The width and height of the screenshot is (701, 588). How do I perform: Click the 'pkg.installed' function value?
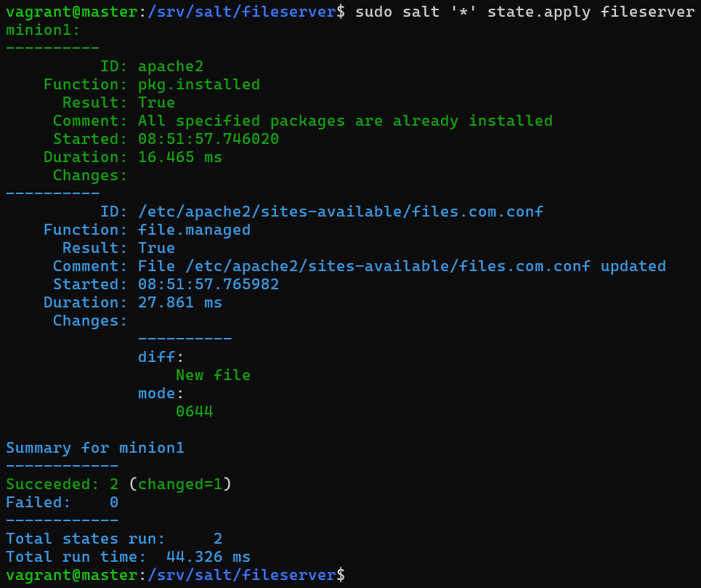[199, 84]
